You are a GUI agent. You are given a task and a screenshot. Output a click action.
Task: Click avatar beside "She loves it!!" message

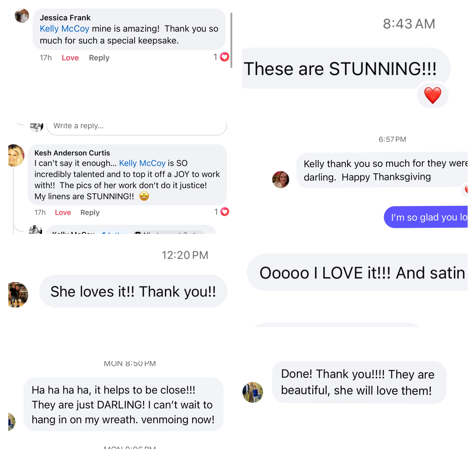click(18, 294)
